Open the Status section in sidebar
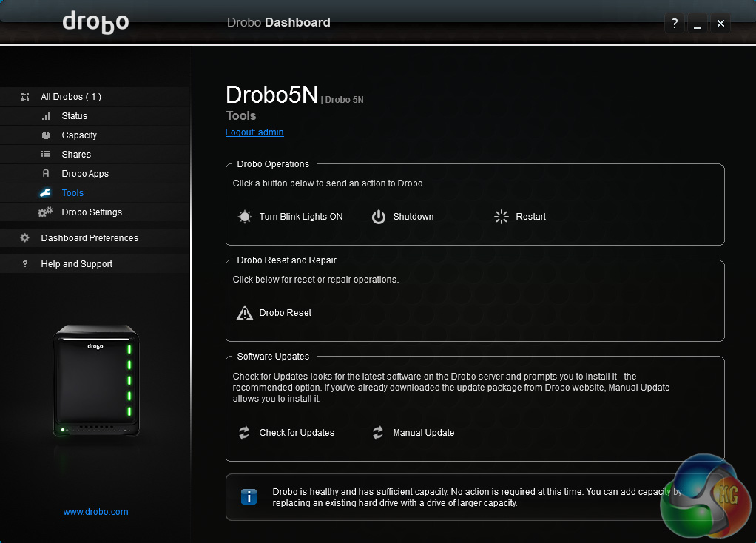This screenshot has width=756, height=543. [x=74, y=116]
